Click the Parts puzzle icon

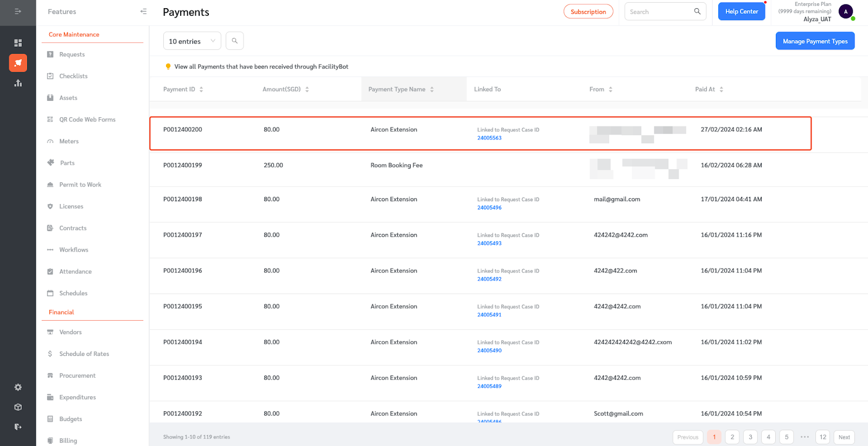51,163
